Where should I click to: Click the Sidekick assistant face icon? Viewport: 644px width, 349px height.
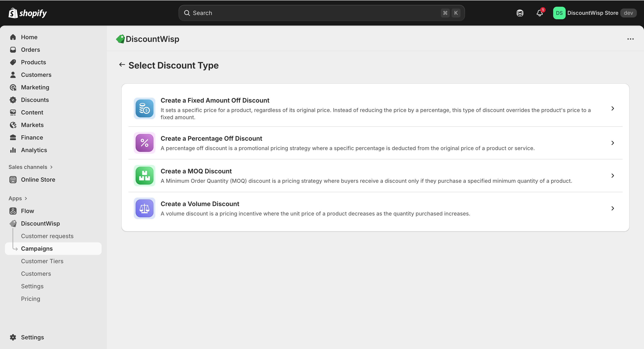coord(520,13)
